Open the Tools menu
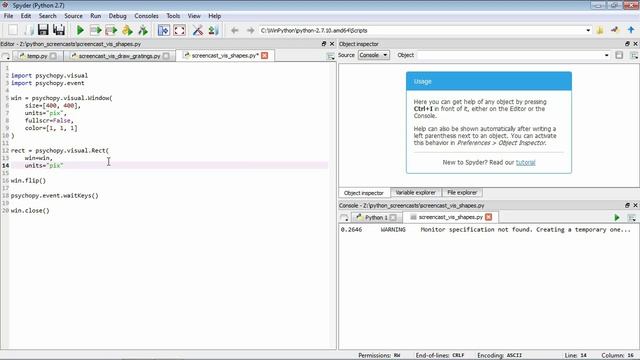Screen dimensions: 640x360 (x=173, y=16)
